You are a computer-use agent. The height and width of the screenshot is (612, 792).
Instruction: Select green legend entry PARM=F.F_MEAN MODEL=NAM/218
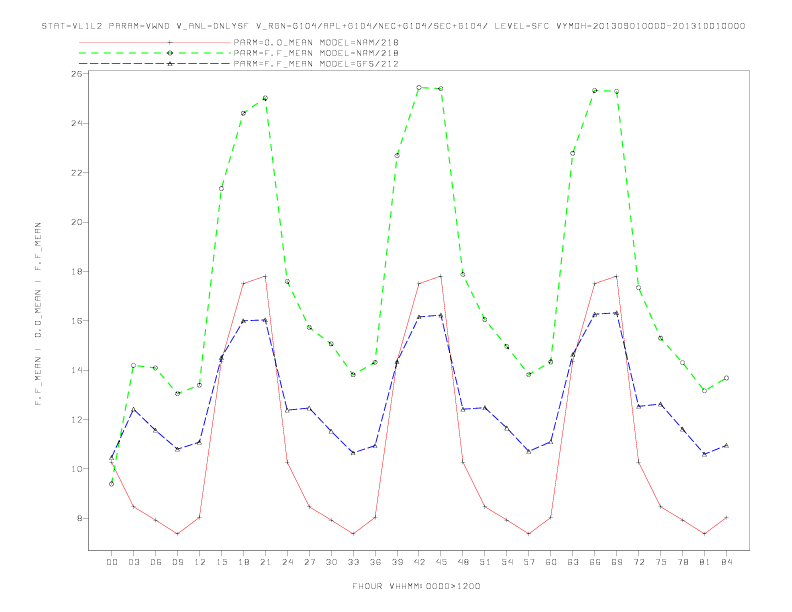316,53
